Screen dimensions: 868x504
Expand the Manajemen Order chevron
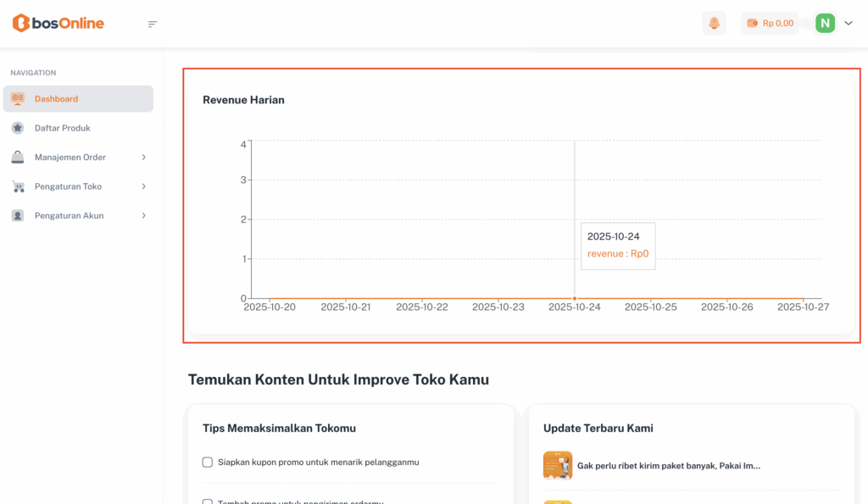point(144,158)
